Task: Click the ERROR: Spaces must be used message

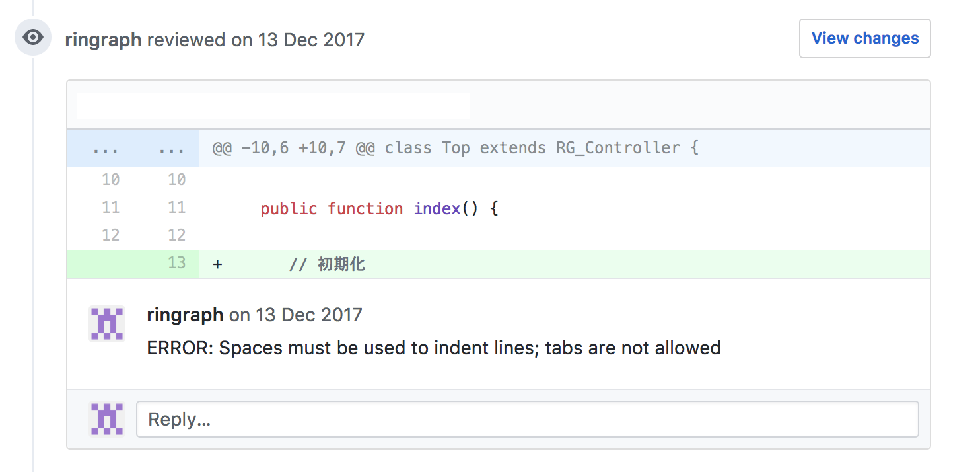Action: coord(434,348)
